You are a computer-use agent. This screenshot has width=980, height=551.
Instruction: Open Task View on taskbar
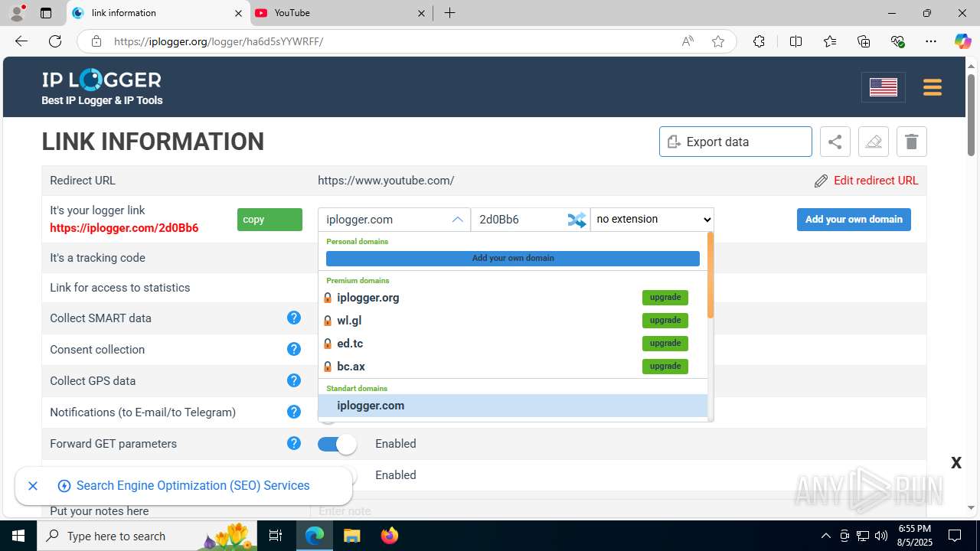[x=276, y=536]
